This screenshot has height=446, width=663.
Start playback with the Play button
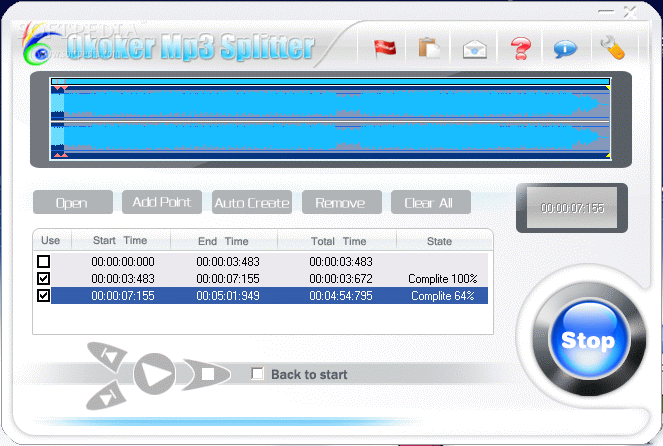(x=154, y=374)
